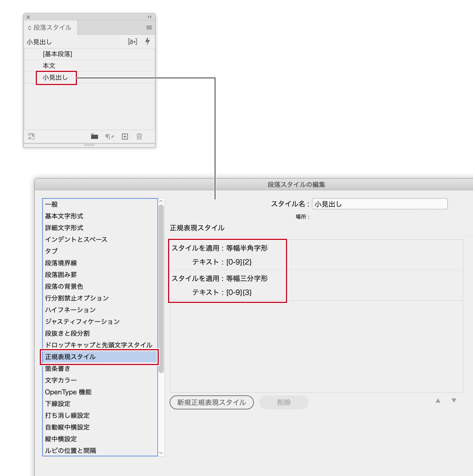Select the [基本段落] style
The width and height of the screenshot is (473, 476).
tap(90, 54)
